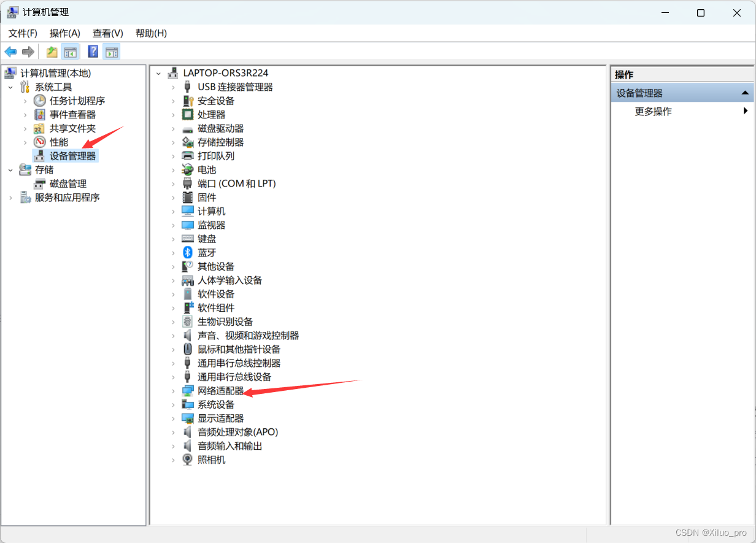Maximize the 计算机管理 window
This screenshot has width=756, height=543.
tap(701, 12)
